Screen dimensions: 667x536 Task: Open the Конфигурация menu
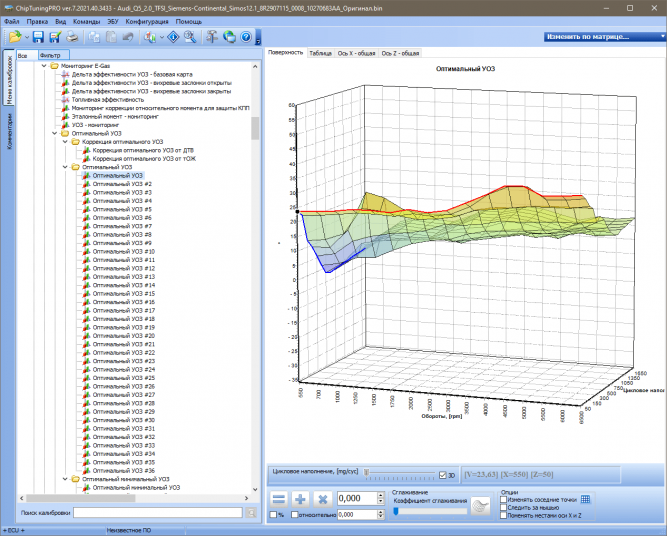(147, 21)
